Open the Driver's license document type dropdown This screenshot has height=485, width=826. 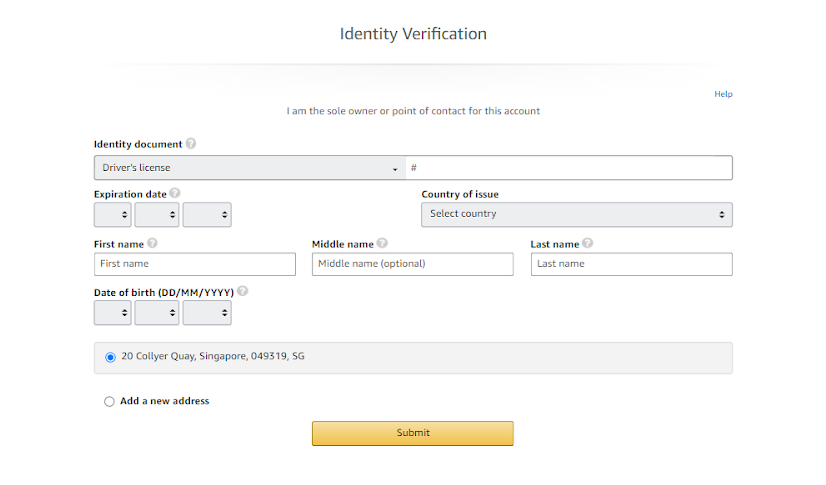point(250,168)
